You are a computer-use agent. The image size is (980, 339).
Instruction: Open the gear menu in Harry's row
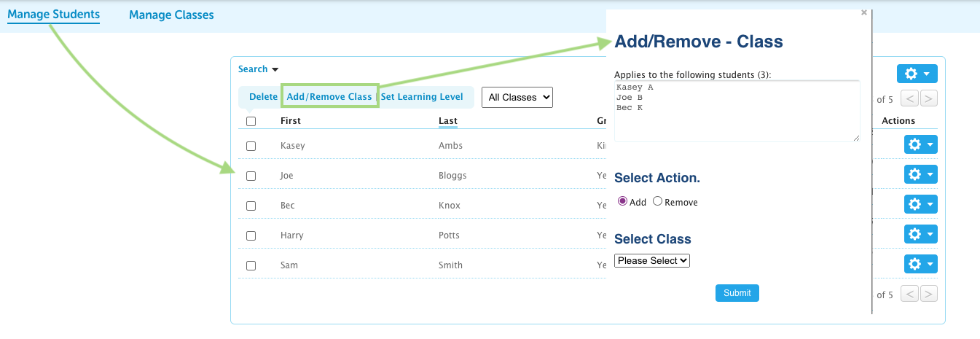[x=920, y=234]
